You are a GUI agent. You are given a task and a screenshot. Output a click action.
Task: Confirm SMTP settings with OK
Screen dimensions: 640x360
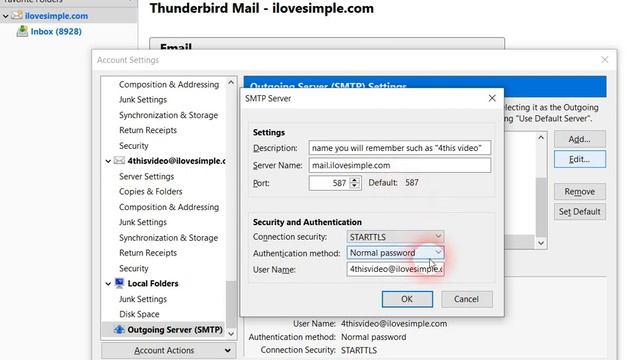(x=407, y=299)
